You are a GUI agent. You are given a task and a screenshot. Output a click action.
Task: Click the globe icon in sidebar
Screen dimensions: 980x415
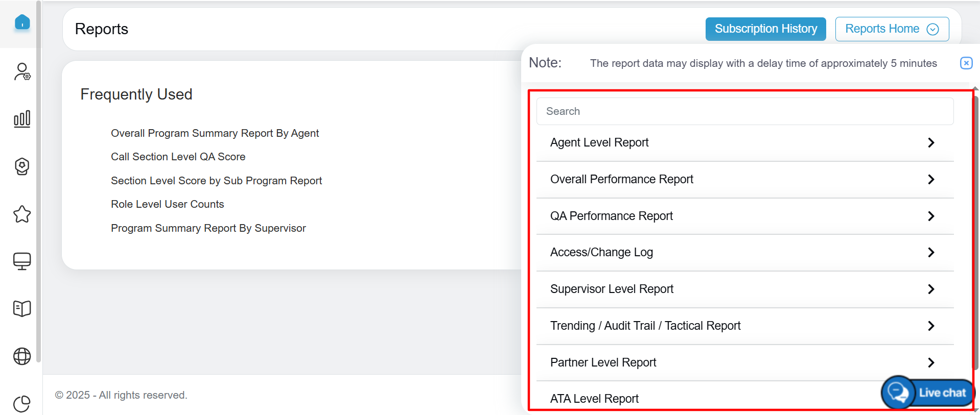coord(22,356)
